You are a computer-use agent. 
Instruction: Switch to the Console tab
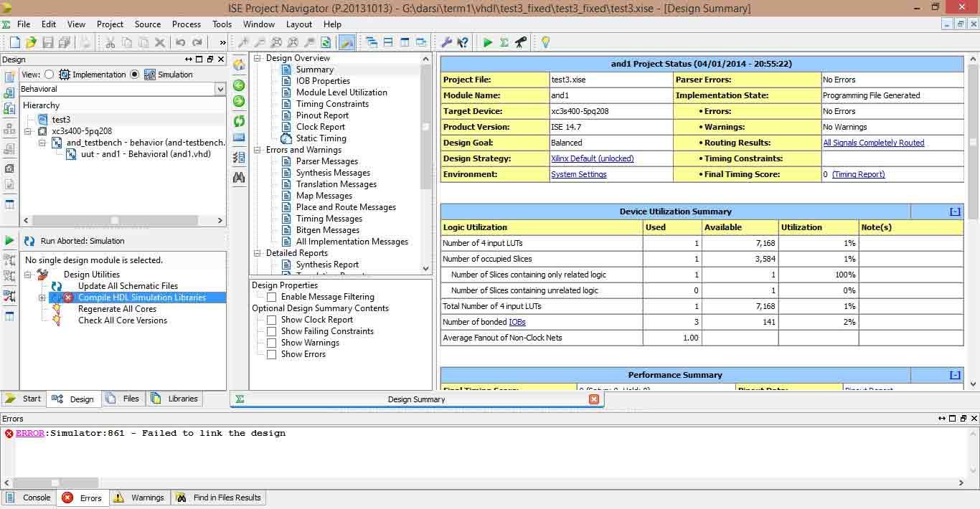point(29,498)
